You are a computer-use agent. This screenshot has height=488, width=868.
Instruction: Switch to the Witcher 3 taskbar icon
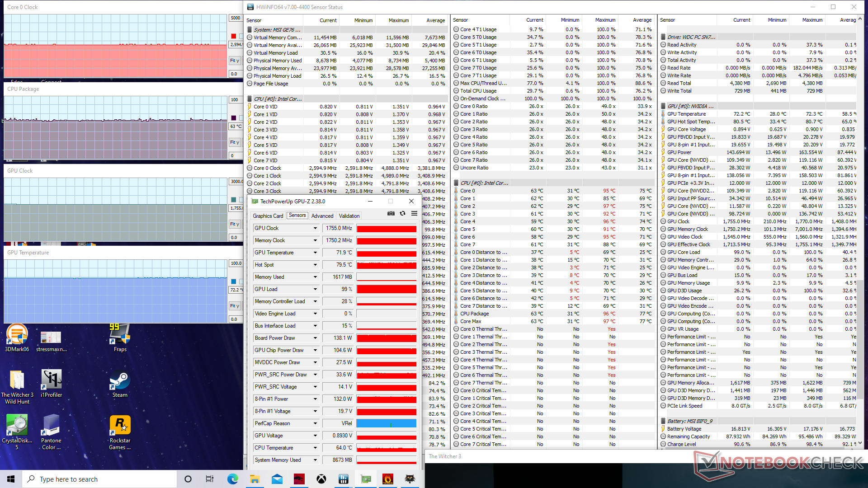tap(410, 479)
